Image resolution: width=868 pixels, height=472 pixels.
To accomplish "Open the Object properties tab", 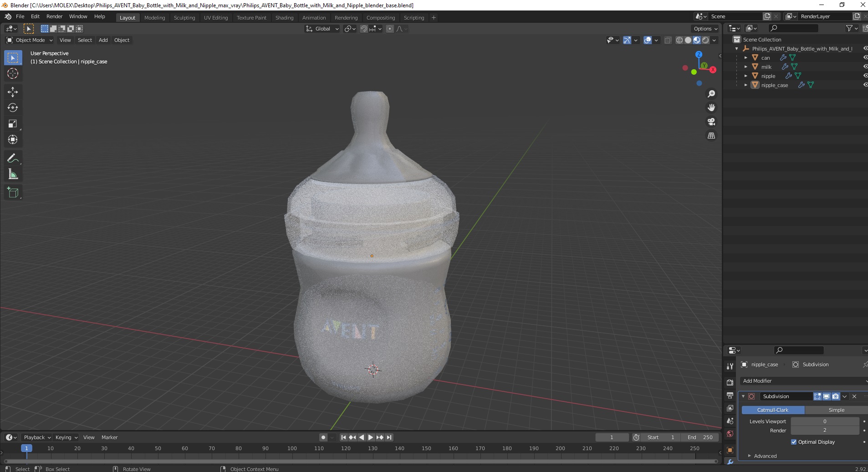I will point(730,450).
